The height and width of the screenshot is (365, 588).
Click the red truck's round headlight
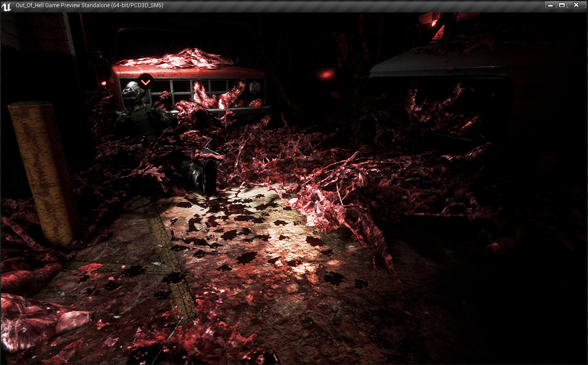(253, 88)
